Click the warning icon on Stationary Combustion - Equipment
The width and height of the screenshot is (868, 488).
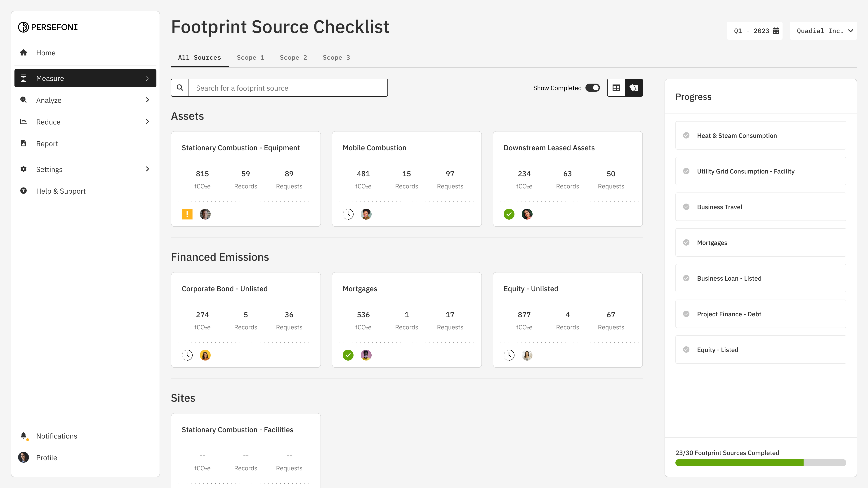point(187,214)
